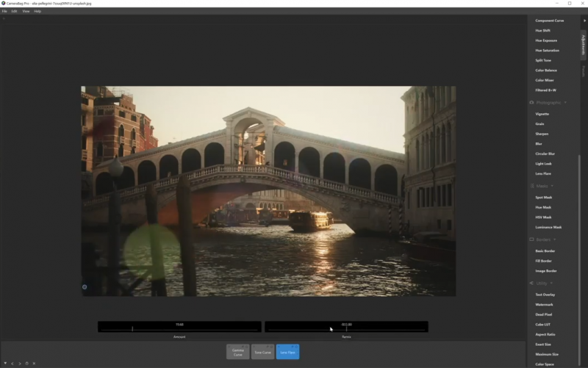The image size is (588, 368).
Task: Click the small circular marker on the photo
Action: coord(85,287)
